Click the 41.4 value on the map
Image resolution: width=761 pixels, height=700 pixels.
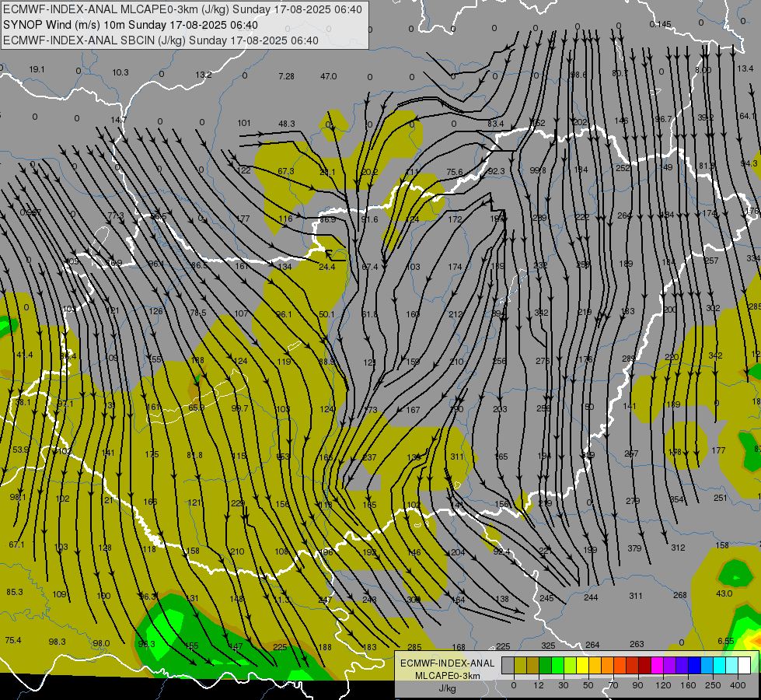click(x=24, y=355)
